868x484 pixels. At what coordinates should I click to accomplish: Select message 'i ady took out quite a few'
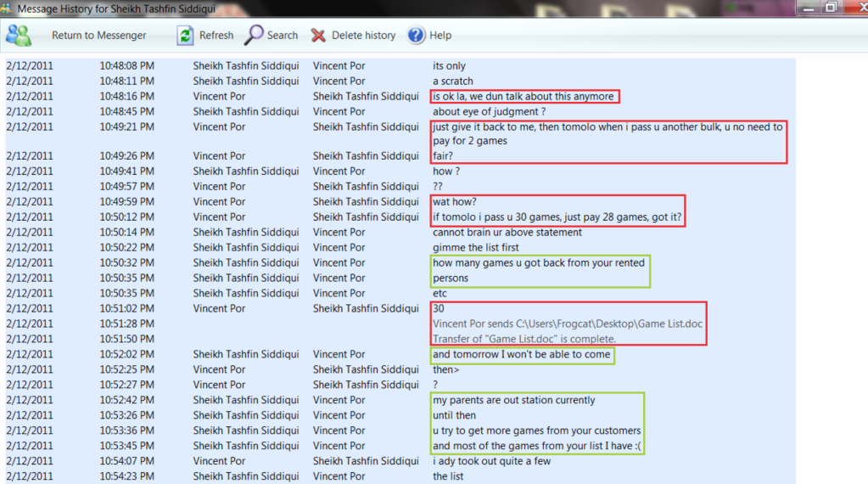[x=492, y=461]
